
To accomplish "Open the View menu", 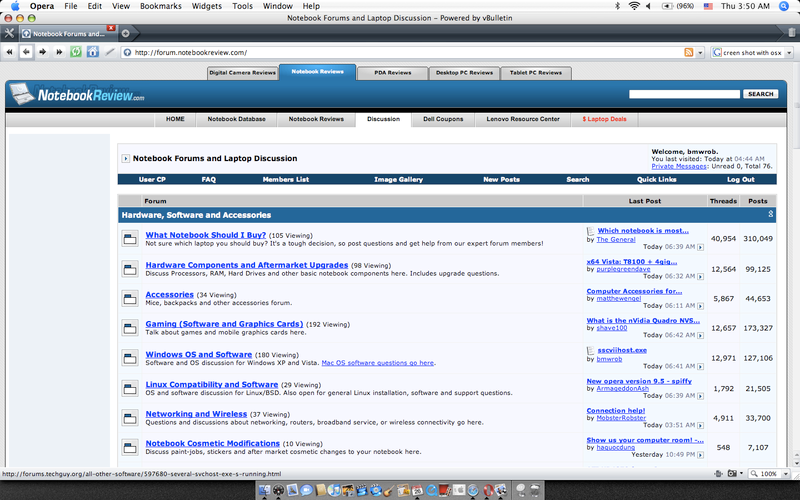I will pyautogui.click(x=120, y=6).
